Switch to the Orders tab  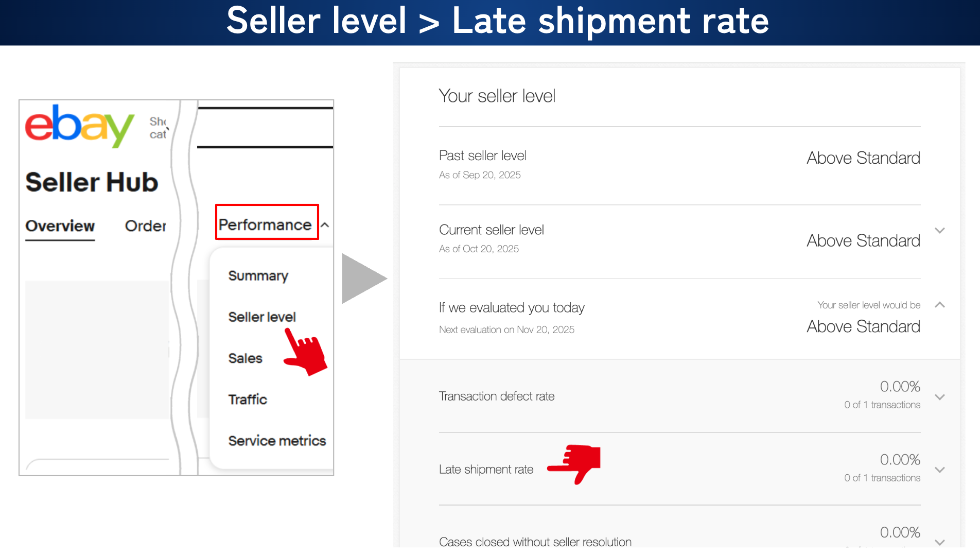[145, 226]
